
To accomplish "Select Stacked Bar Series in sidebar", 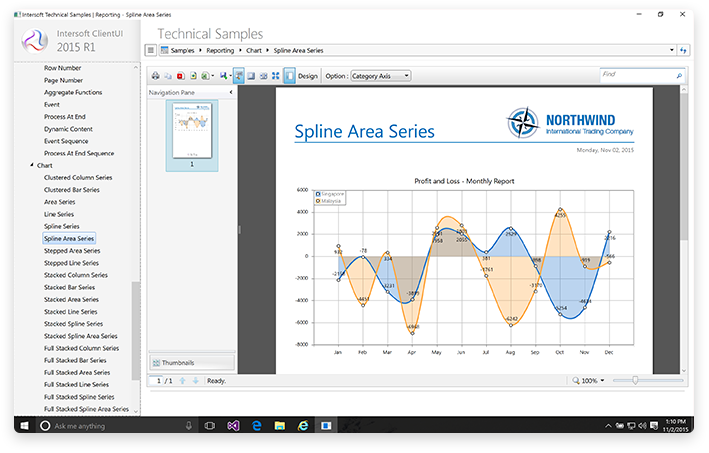I will (70, 287).
